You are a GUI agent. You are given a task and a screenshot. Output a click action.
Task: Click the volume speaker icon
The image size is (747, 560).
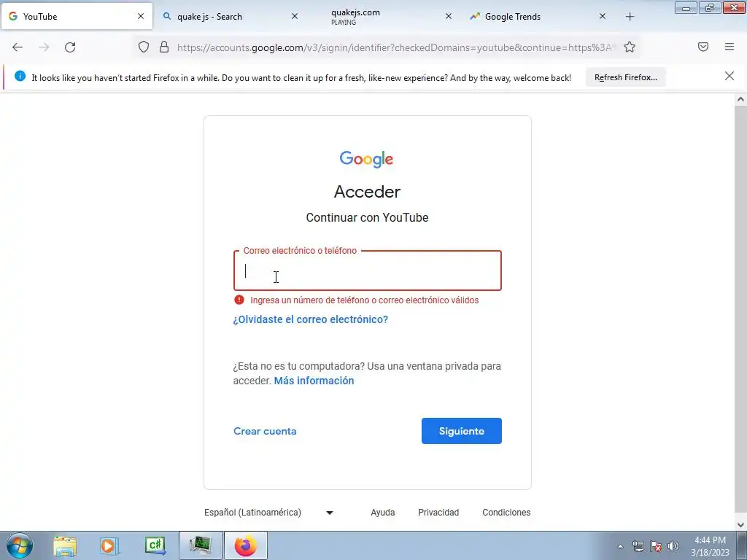(x=673, y=547)
